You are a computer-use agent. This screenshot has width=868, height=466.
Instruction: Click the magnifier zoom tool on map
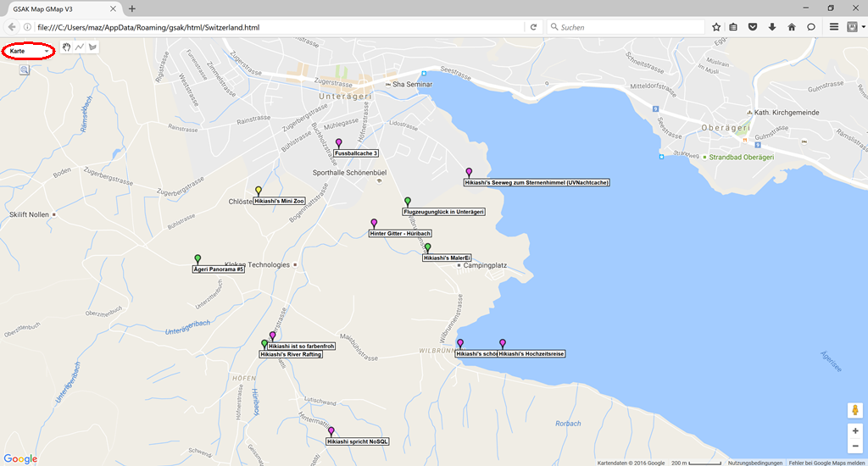click(25, 69)
